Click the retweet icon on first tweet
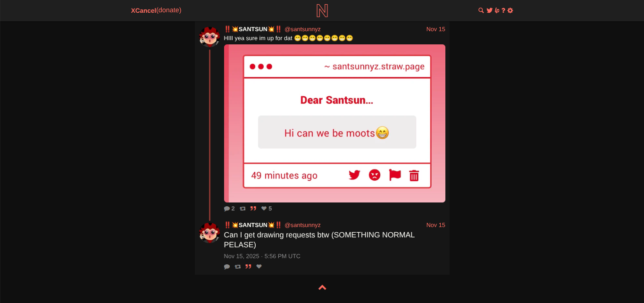Screen dimensions: 644x303 [243, 209]
